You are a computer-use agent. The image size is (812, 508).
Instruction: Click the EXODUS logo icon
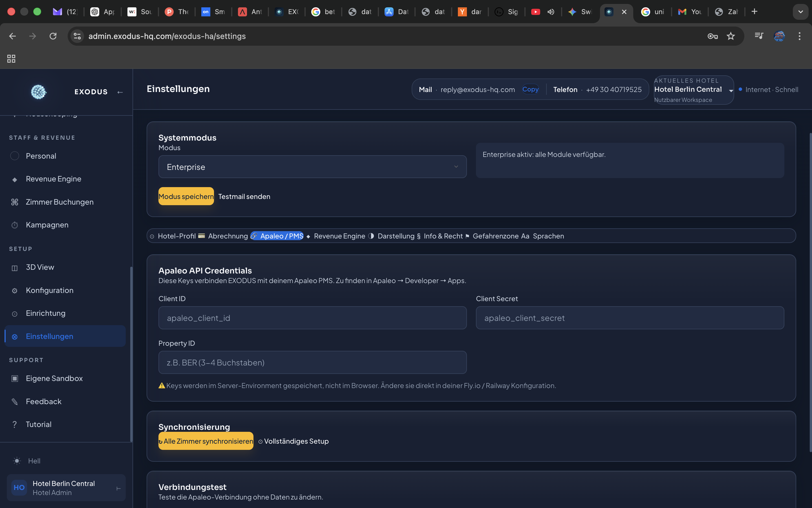pyautogui.click(x=39, y=92)
